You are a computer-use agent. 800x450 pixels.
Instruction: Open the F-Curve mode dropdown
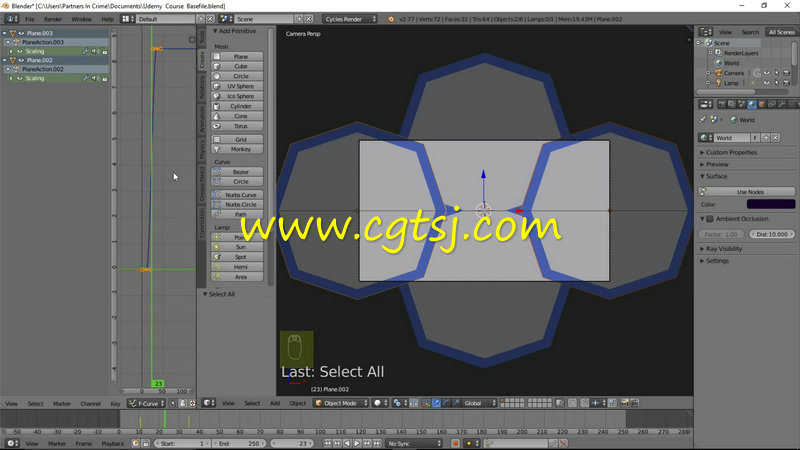click(146, 404)
